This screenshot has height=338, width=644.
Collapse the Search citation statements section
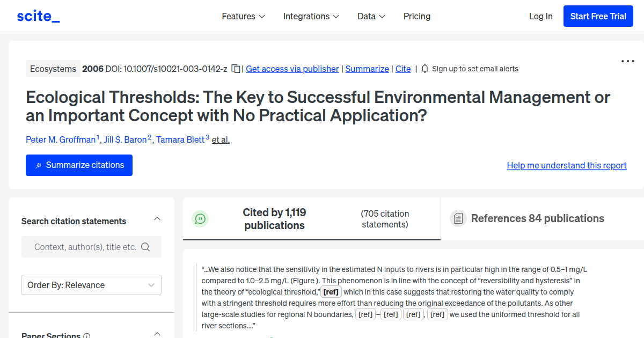[157, 219]
